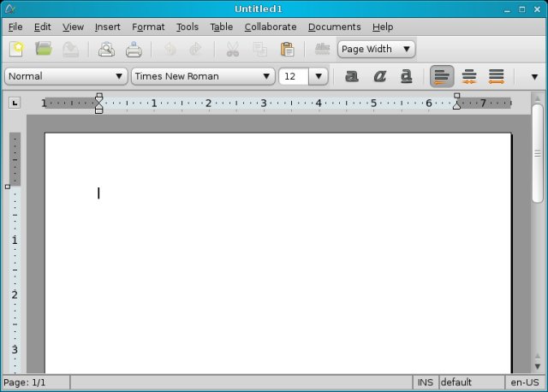Click the application icon in title bar
The height and width of the screenshot is (392, 548).
(9, 9)
